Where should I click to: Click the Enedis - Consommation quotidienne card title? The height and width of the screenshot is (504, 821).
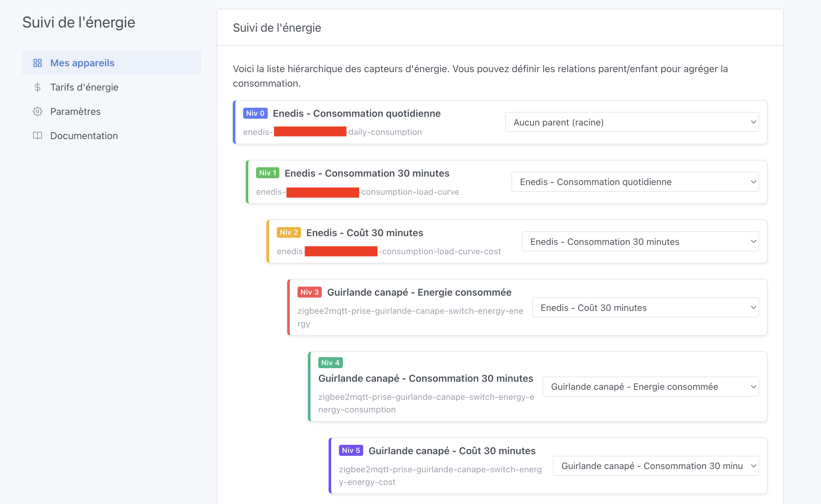(357, 113)
